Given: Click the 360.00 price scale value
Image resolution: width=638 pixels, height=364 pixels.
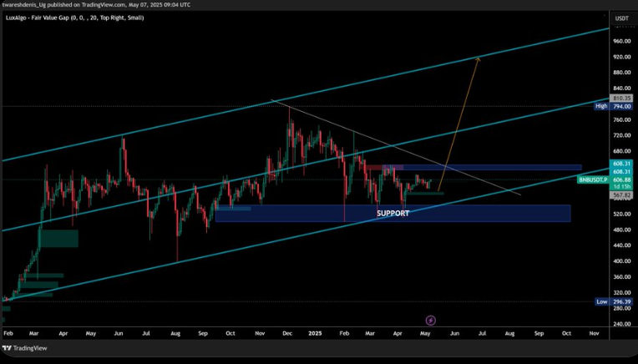Looking at the screenshot, I should point(622,277).
